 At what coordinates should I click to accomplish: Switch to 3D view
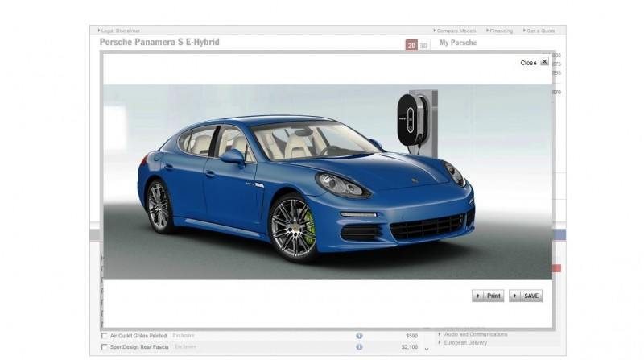[423, 46]
